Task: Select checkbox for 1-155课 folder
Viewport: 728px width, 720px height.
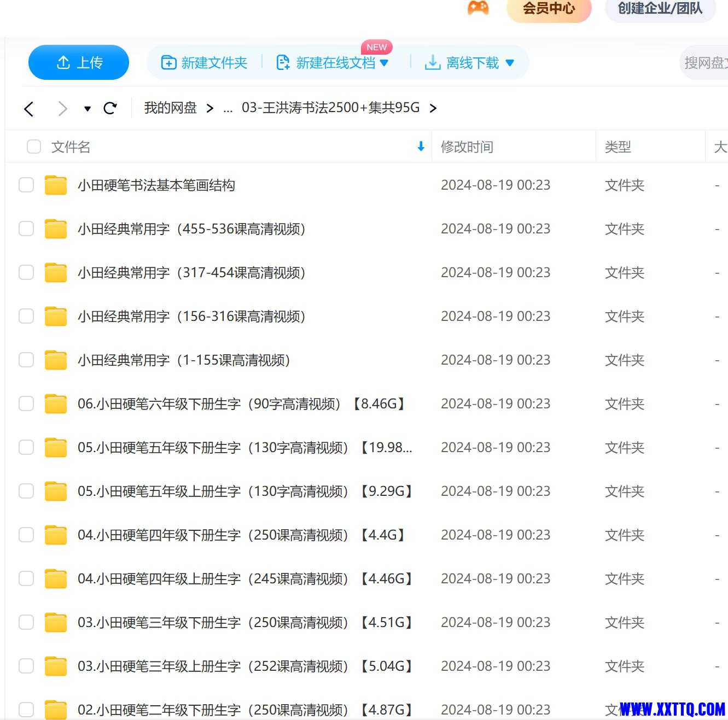Action: [x=26, y=360]
